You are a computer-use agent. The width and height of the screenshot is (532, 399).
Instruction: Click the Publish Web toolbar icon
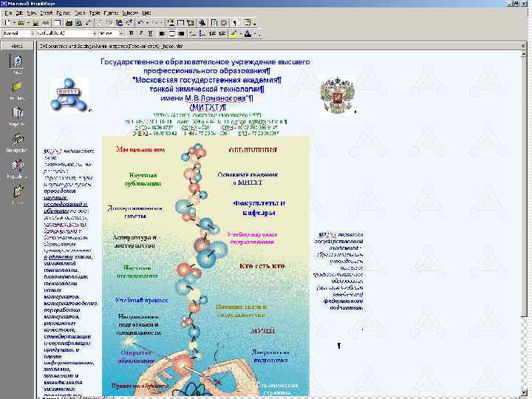45,23
